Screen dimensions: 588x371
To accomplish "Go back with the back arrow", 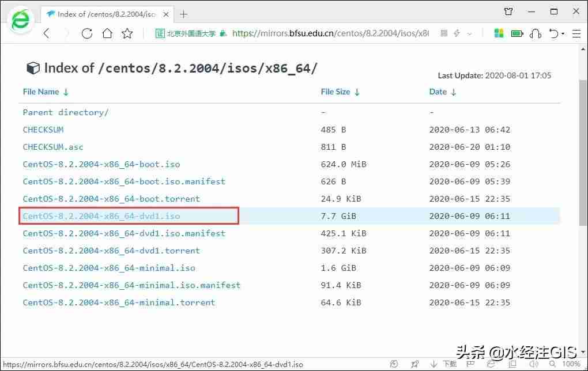I will click(x=47, y=33).
